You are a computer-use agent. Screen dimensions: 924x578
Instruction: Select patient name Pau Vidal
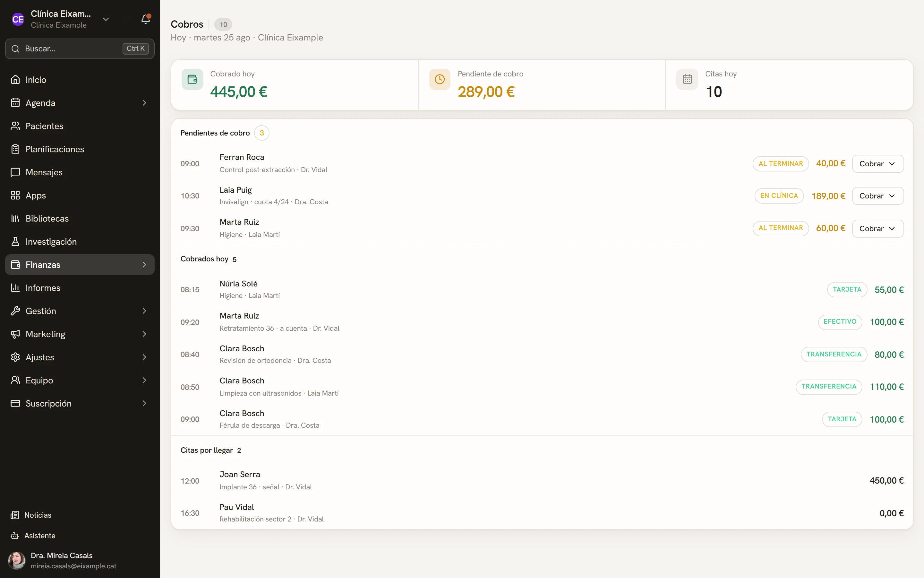pos(237,507)
